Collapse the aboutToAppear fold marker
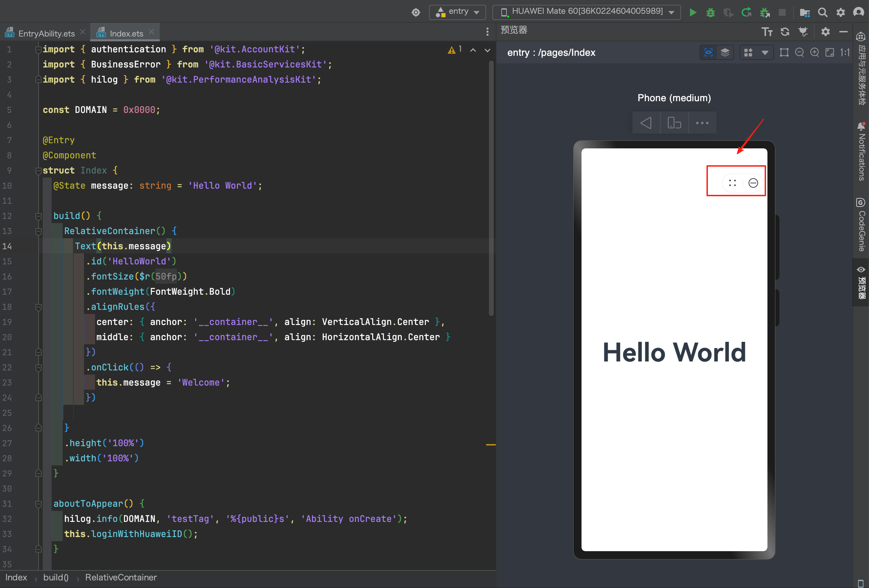The height and width of the screenshot is (588, 869). [38, 504]
